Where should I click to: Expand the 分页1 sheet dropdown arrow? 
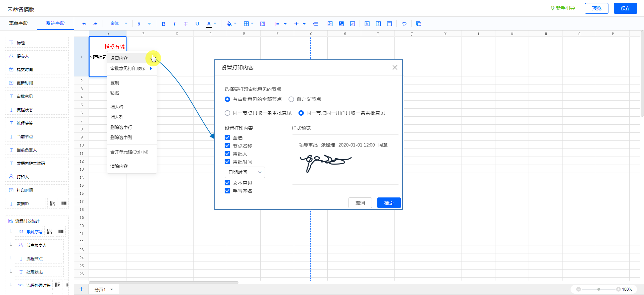click(x=112, y=290)
